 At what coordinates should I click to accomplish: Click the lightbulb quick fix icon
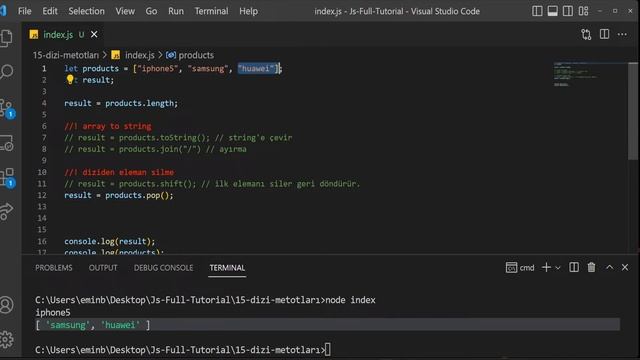tap(70, 79)
